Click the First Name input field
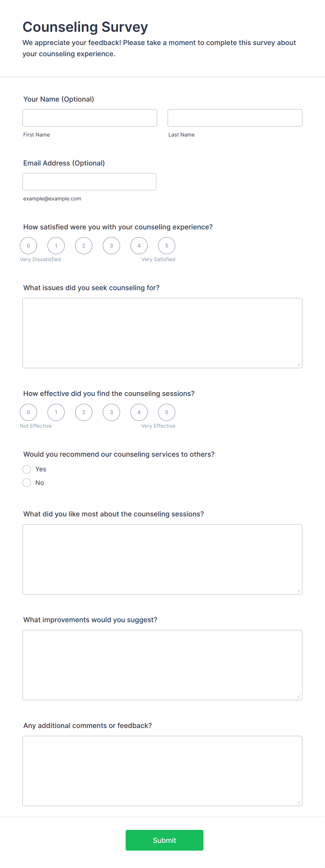The height and width of the screenshot is (868, 325). 89,117
